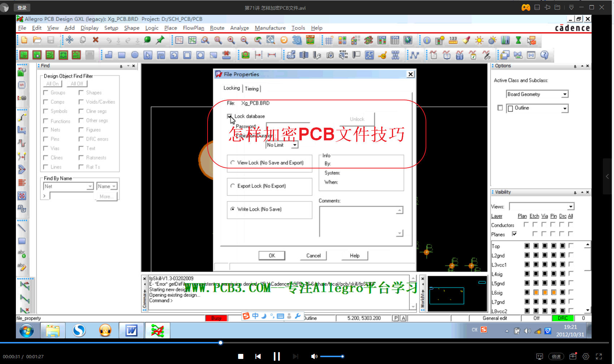Click the sun Hilight icon
The width and height of the screenshot is (614, 364).
click(479, 40)
